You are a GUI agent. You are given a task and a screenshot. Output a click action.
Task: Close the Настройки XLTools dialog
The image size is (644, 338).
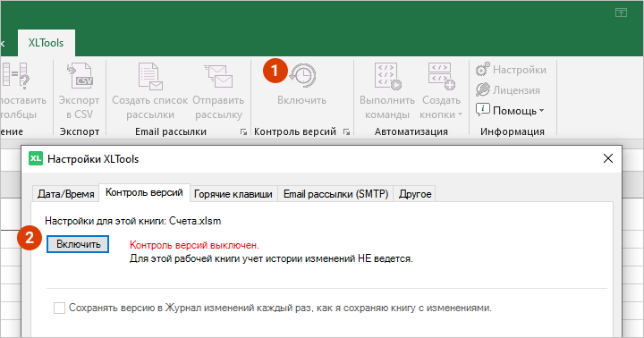(608, 158)
